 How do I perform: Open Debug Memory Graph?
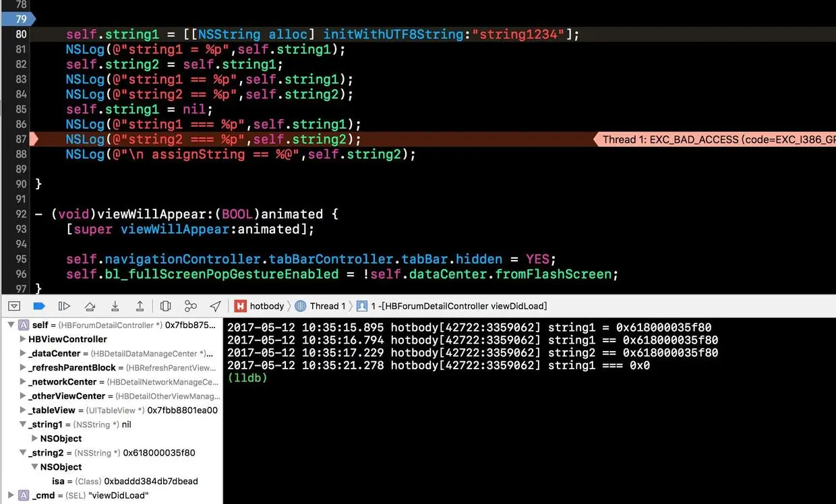point(191,306)
